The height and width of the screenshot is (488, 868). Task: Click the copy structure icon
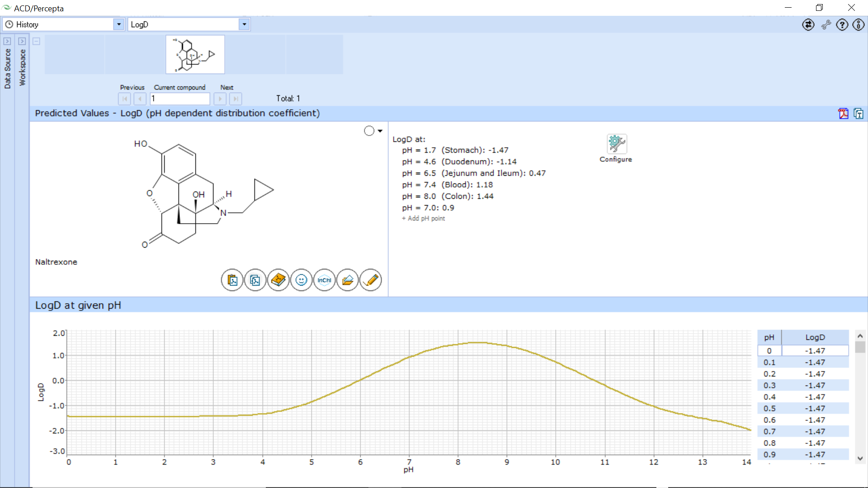click(x=255, y=280)
